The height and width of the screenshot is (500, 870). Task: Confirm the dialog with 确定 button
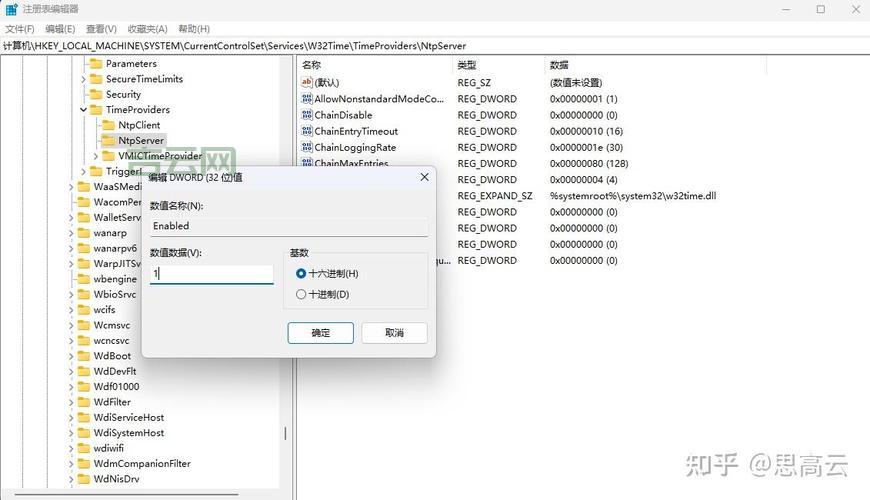[x=320, y=333]
